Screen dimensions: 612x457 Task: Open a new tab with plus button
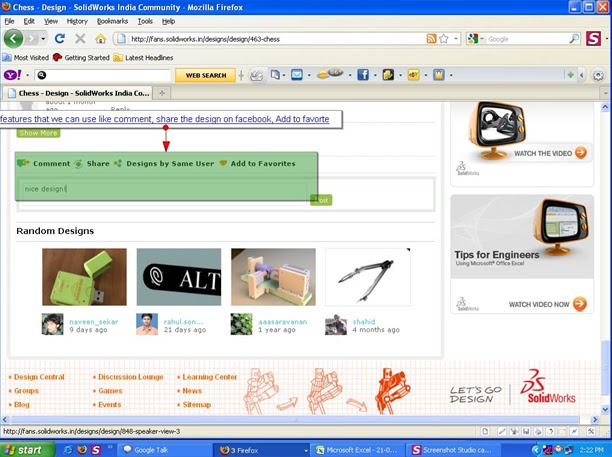coord(162,93)
